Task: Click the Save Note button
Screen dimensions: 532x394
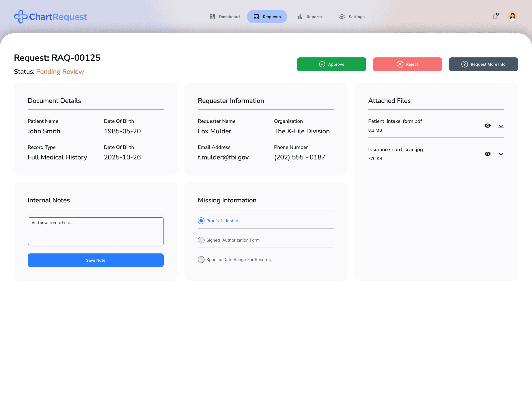Action: [96, 260]
